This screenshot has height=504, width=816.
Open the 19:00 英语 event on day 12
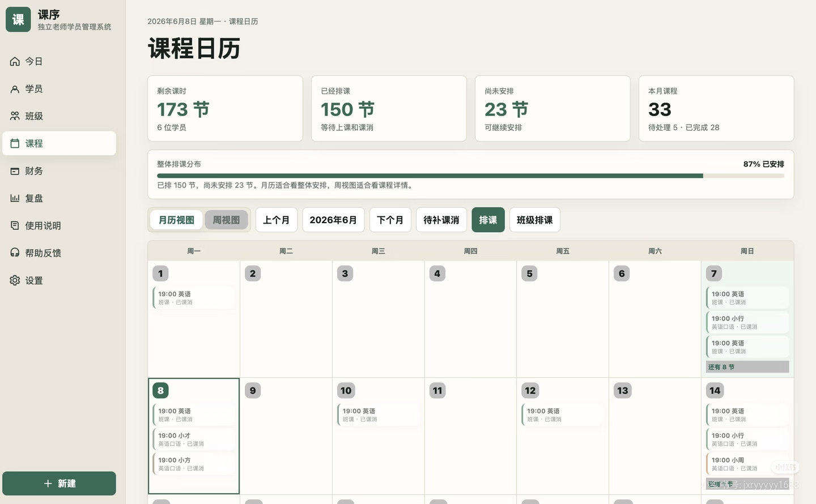pyautogui.click(x=563, y=415)
